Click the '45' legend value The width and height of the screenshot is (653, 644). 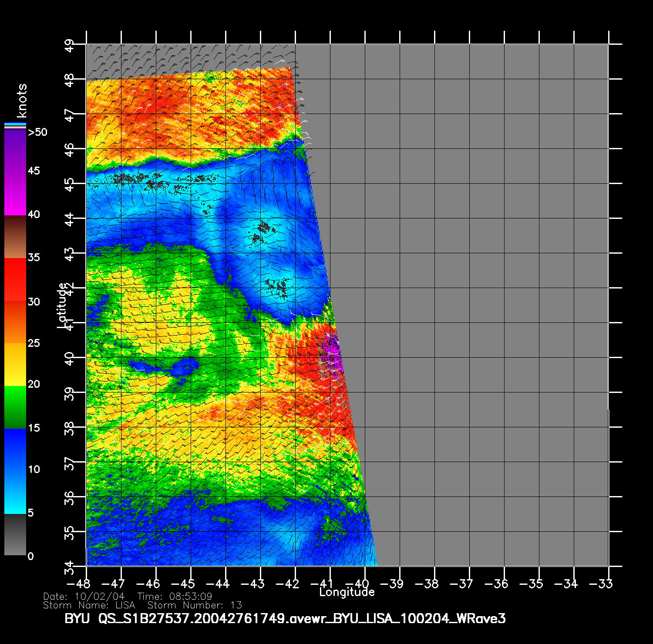tap(34, 171)
